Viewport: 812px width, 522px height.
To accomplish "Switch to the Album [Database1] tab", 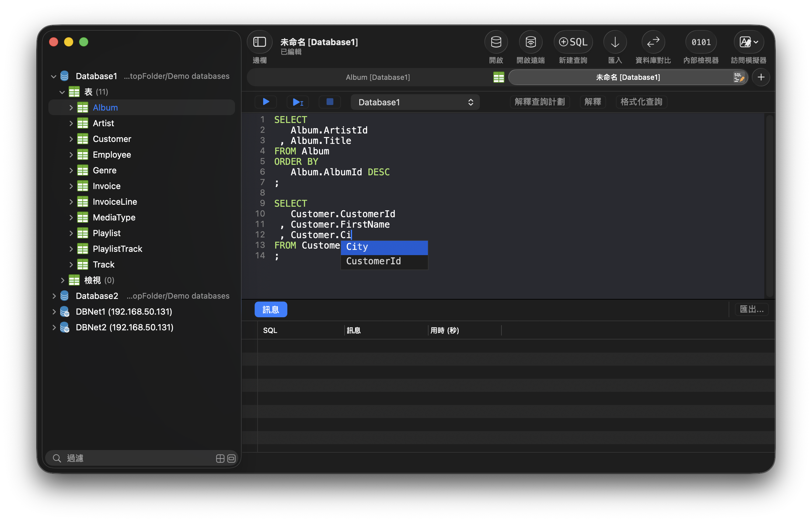I will click(x=377, y=77).
